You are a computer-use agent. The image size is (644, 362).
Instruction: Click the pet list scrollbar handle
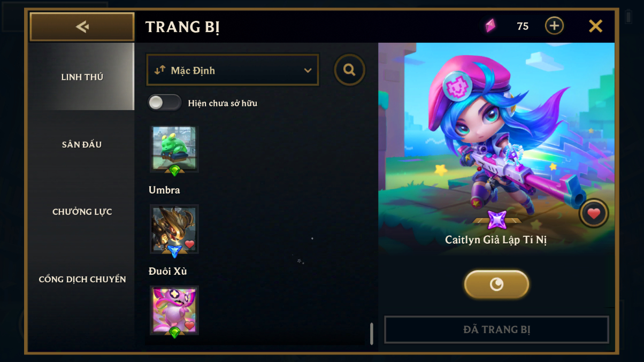372,334
